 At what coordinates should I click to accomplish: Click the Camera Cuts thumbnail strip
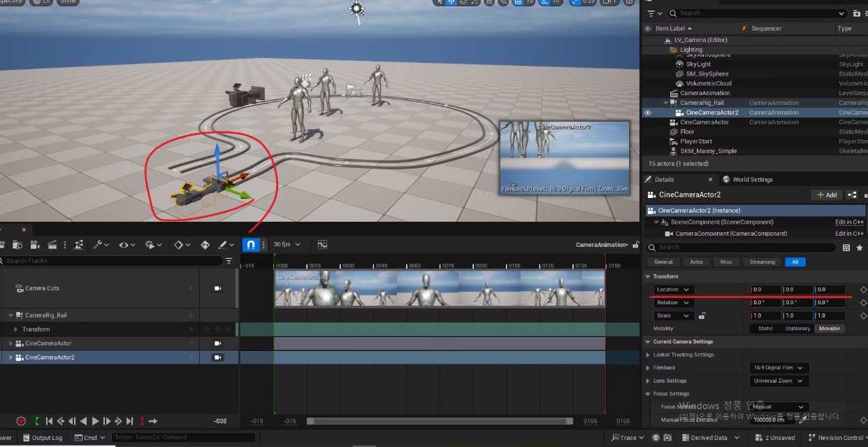[x=440, y=288]
